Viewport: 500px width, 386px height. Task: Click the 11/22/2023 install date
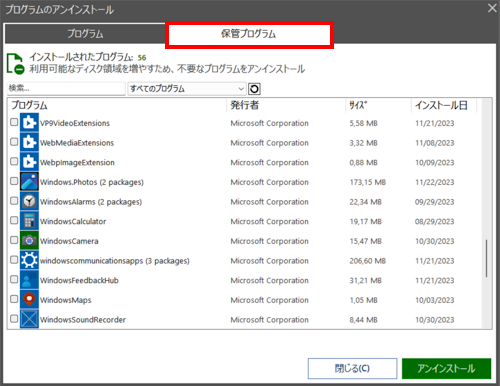[x=435, y=182]
